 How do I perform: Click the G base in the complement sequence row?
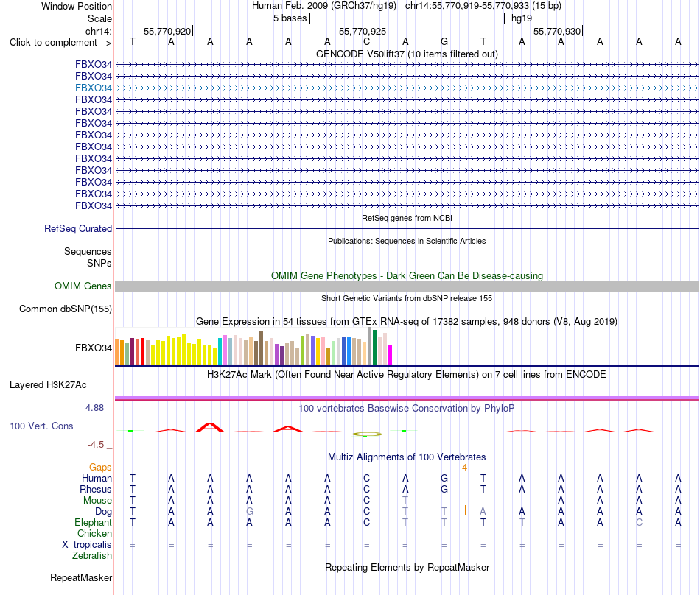[x=444, y=42]
